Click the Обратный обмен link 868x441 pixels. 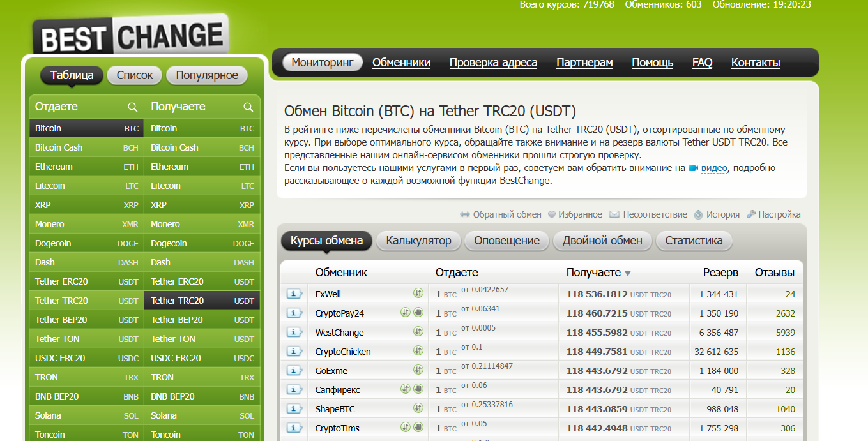(507, 215)
